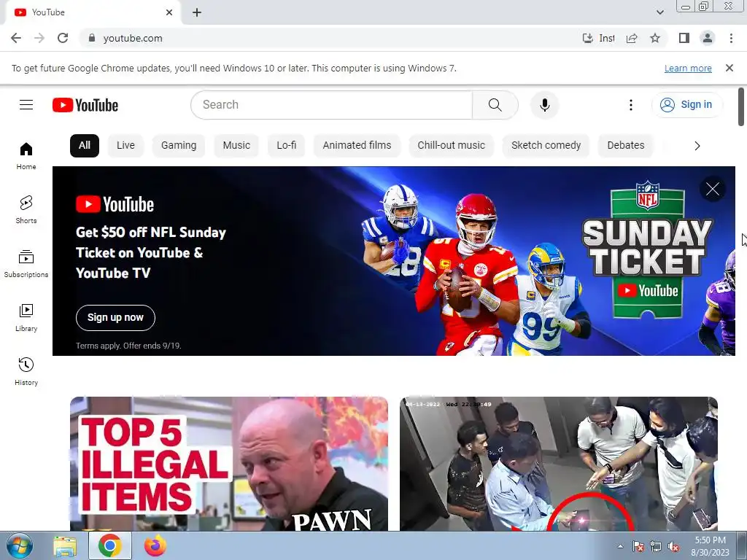The height and width of the screenshot is (560, 747).
Task: Click the YouTube logo in header
Action: point(85,105)
